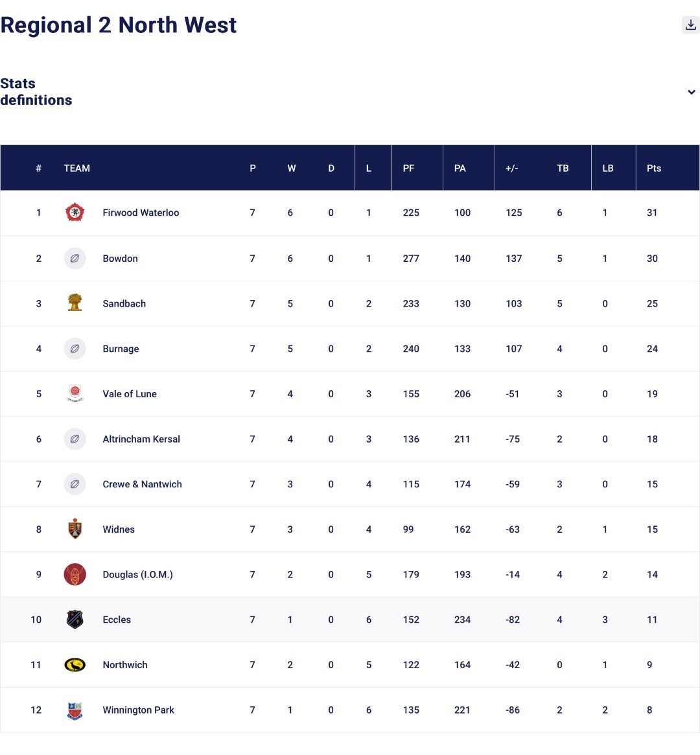The width and height of the screenshot is (700, 755).
Task: Click the download table icon
Action: pos(690,25)
